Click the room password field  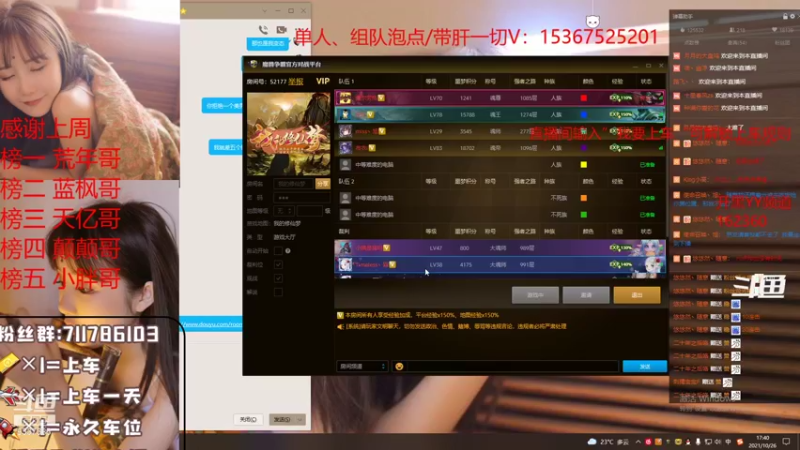coord(302,197)
